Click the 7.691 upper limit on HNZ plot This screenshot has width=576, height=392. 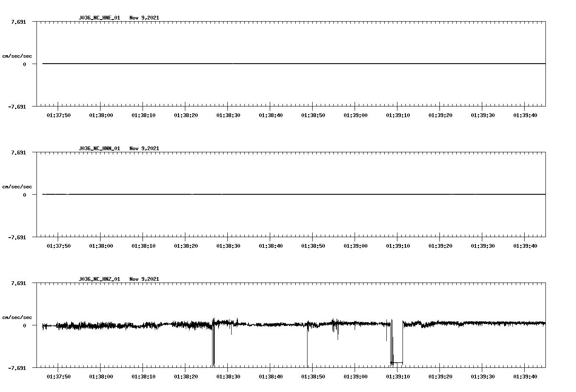tap(19, 283)
